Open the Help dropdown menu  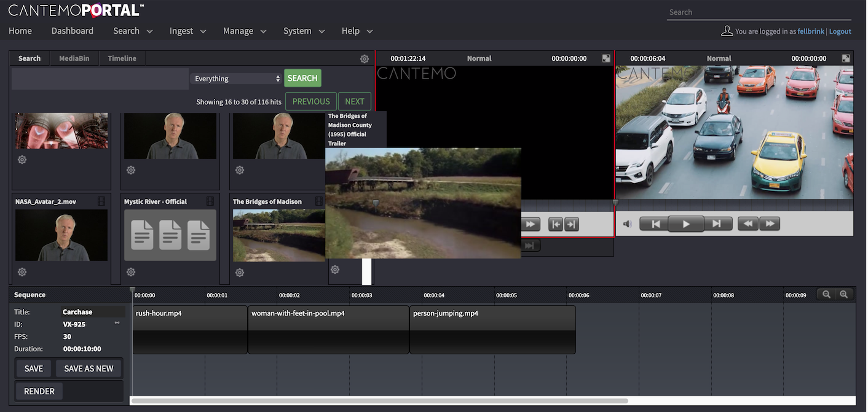(357, 31)
